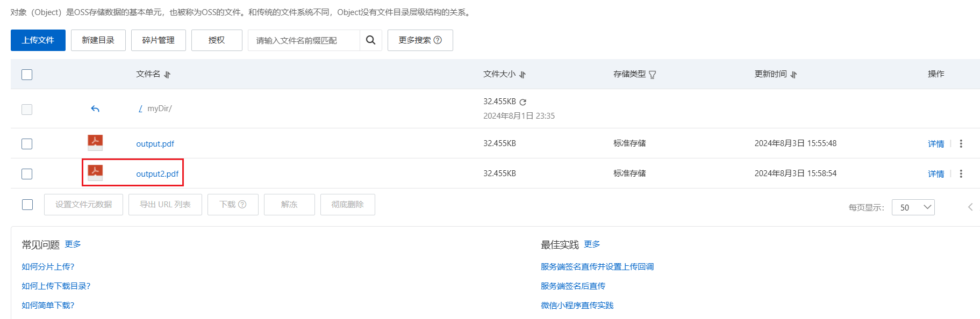Open 服务端签名直传并设置上传回调 link
This screenshot has height=319, width=980.
point(597,267)
